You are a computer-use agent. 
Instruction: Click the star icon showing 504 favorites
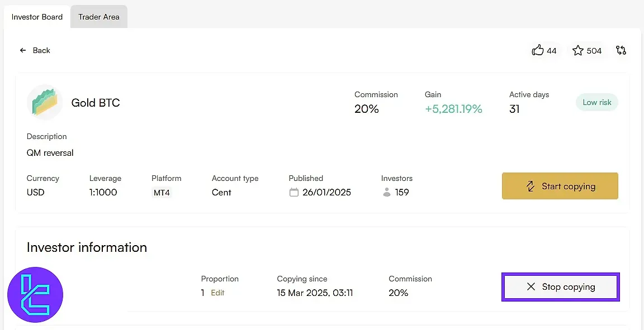[x=577, y=50]
